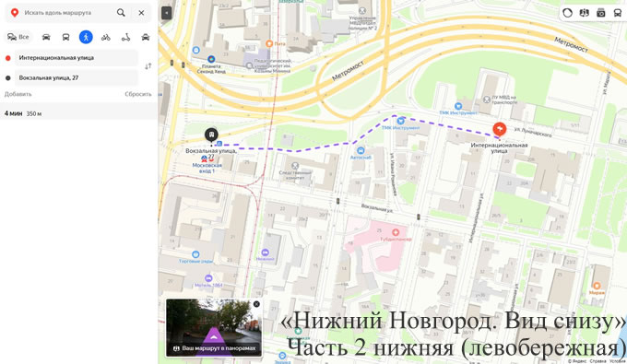Screen dimensions: 627x364
Task: Focus the 'Искать вдоль маршрута' search field
Action: pos(58,13)
